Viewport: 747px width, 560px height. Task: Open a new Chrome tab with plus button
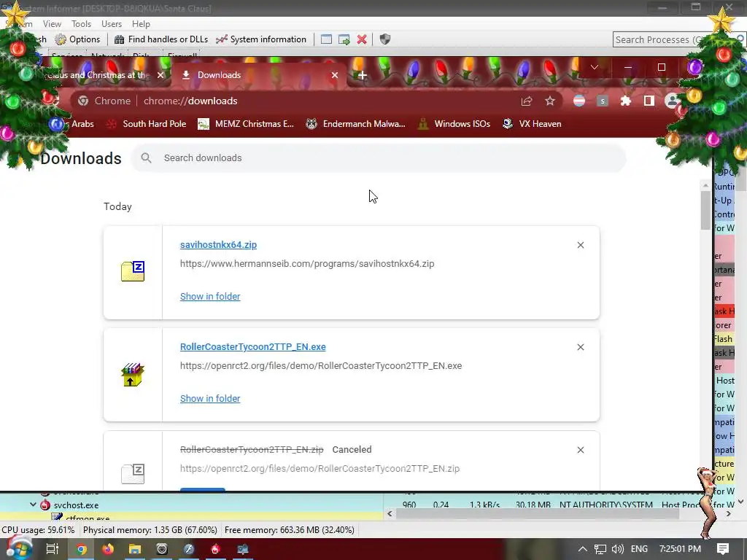[362, 75]
